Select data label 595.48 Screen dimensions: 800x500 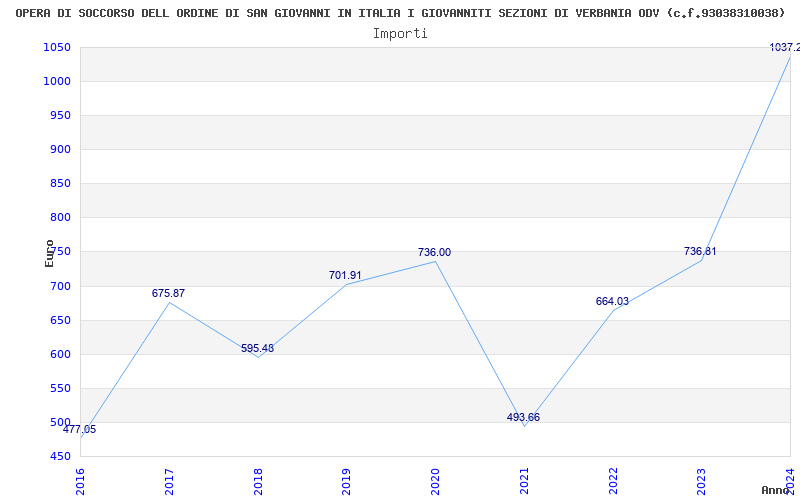click(x=258, y=348)
